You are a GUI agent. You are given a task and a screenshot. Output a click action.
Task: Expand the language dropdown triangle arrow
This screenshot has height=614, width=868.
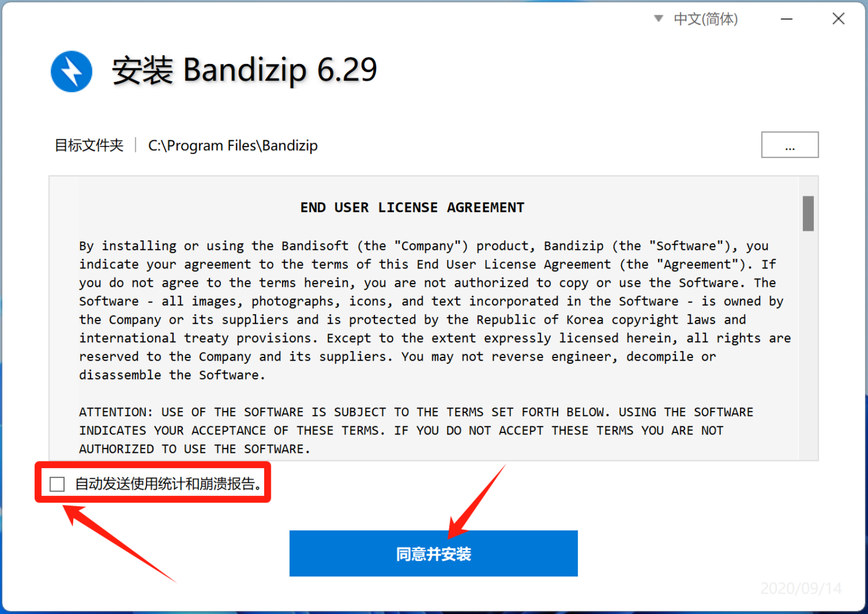point(658,19)
